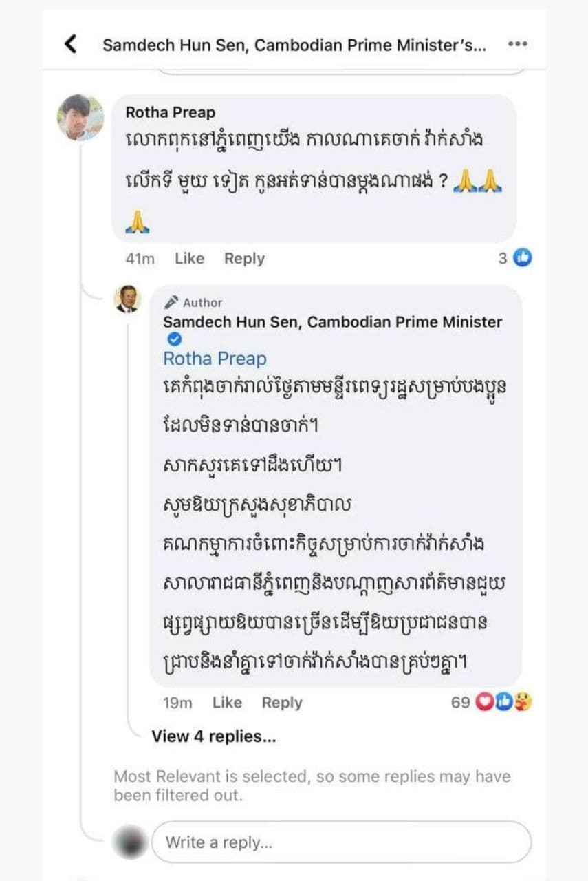The width and height of the screenshot is (588, 881).
Task: Reply to Rotha Preap's comment
Action: [244, 259]
